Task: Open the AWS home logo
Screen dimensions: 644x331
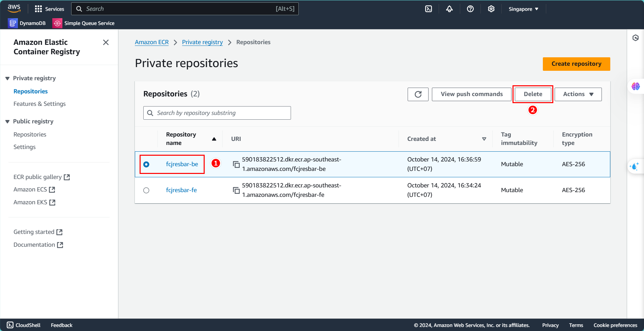Action: (x=14, y=9)
